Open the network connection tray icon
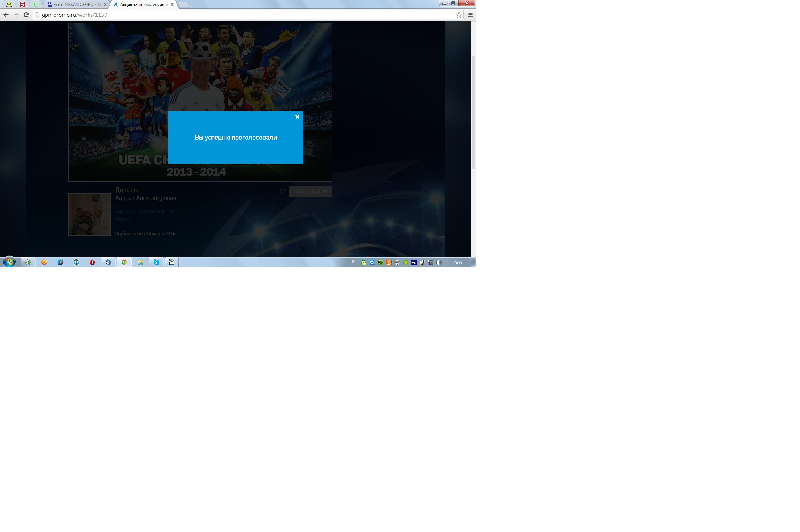This screenshot has width=800, height=532. 431,263
